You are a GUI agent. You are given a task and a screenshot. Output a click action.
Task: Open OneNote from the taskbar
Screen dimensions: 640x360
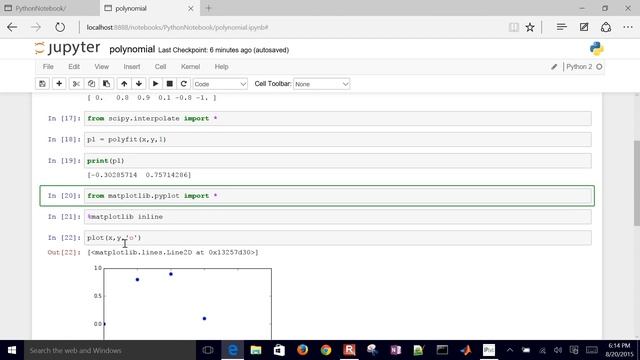(x=396, y=350)
